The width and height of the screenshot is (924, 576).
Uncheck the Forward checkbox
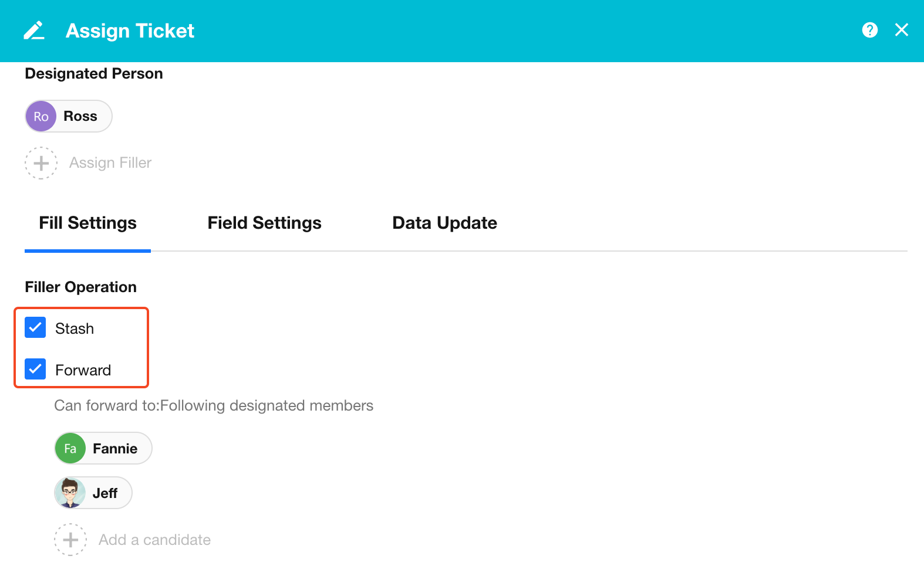[35, 369]
